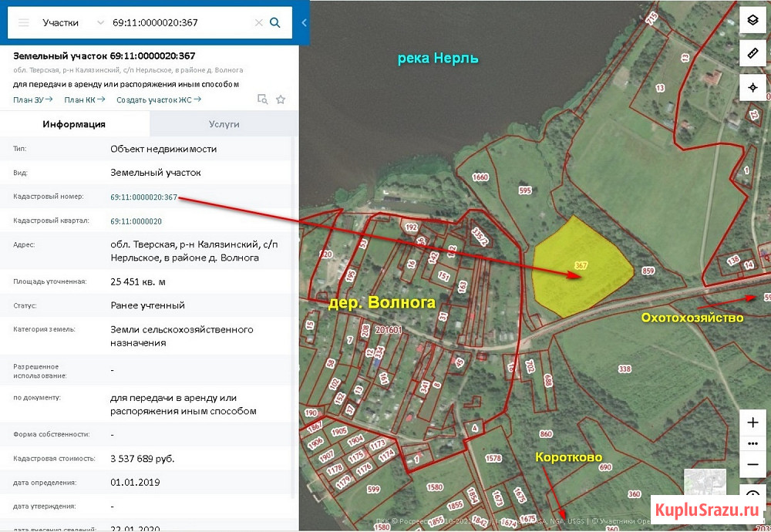Open cadastral quarter link 69:11:0000020

click(136, 221)
